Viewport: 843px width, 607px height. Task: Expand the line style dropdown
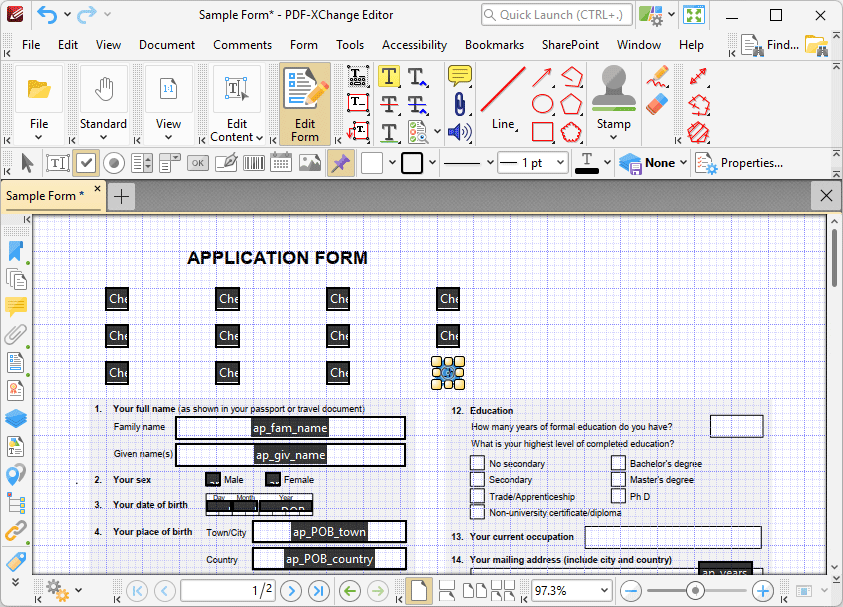click(x=490, y=163)
